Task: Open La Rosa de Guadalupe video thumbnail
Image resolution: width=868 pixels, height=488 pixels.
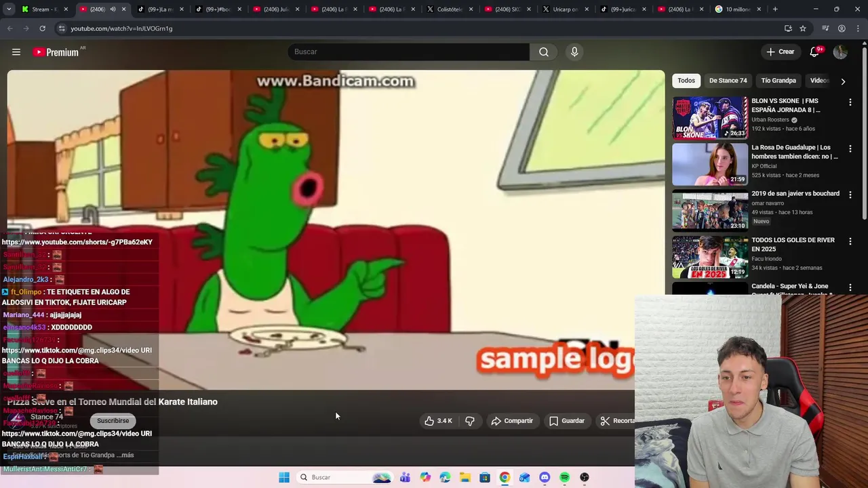Action: click(709, 164)
